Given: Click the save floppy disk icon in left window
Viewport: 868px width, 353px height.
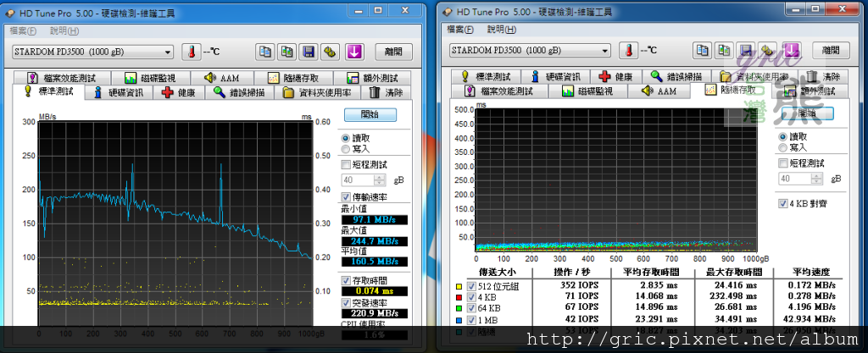Looking at the screenshot, I should [309, 52].
